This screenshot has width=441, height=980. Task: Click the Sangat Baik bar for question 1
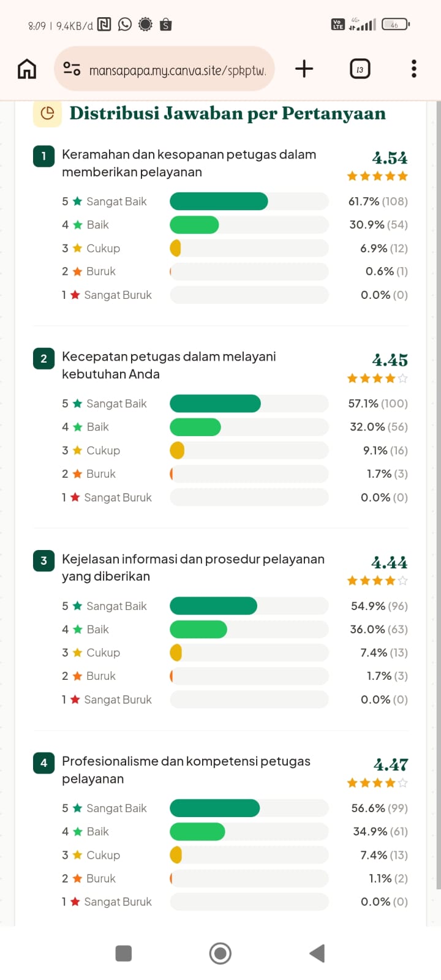coord(219,201)
